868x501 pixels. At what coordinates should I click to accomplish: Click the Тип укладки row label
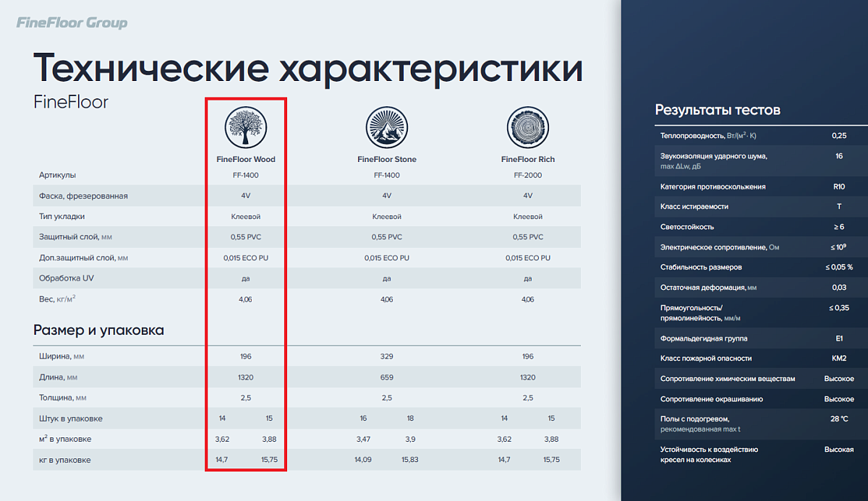point(62,216)
